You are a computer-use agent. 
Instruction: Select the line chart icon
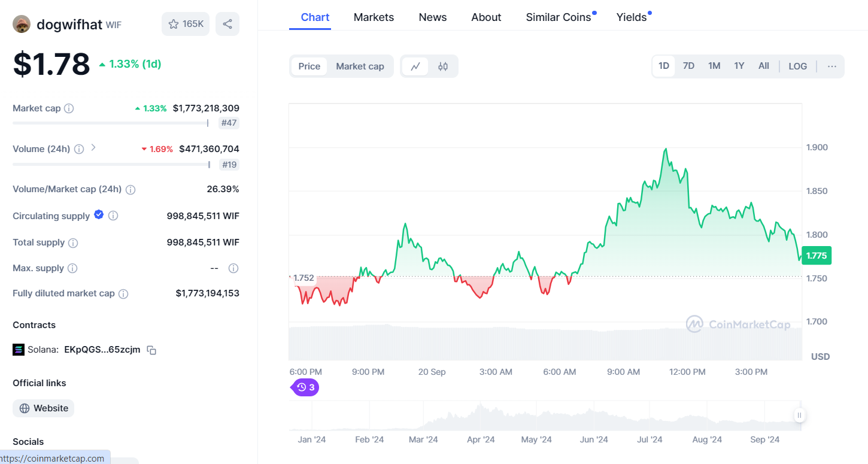tap(415, 66)
